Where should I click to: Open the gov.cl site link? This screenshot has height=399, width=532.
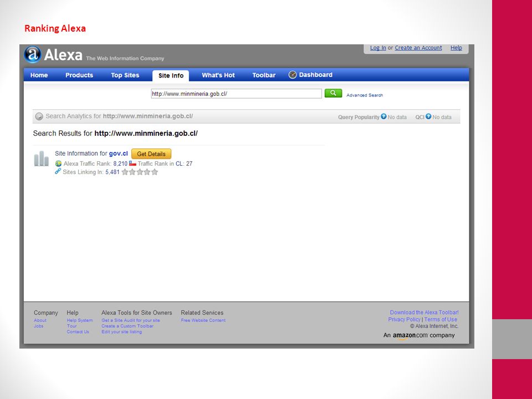point(119,154)
